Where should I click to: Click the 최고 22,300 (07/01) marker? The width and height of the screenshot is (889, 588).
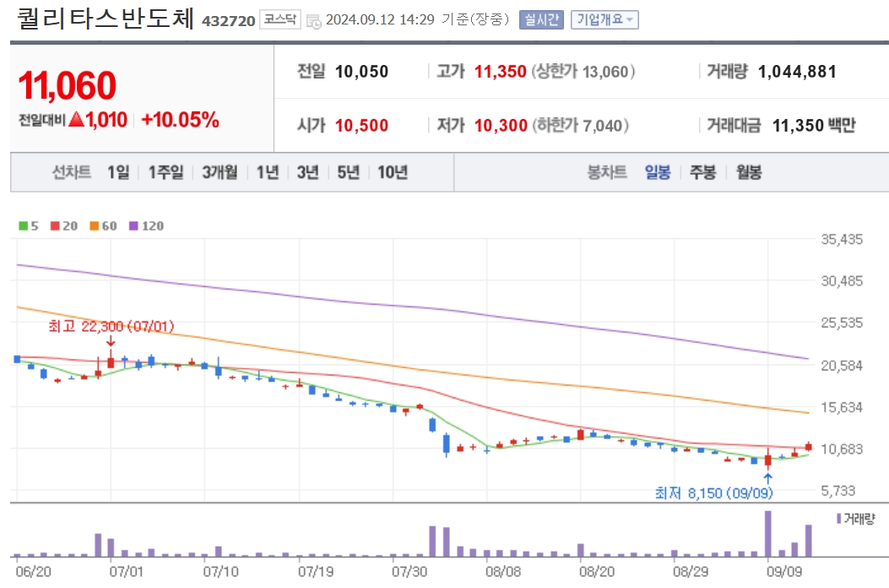tap(111, 326)
